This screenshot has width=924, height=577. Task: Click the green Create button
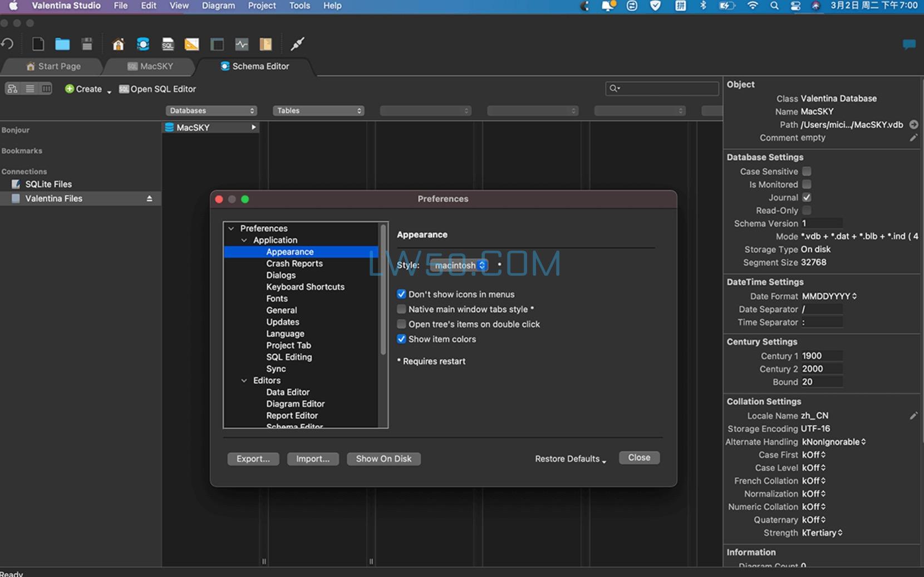83,89
